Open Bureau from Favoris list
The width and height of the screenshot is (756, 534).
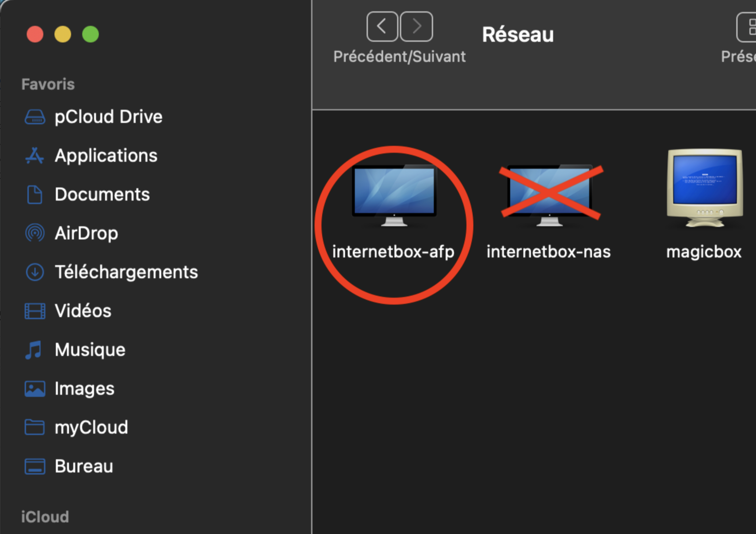[x=83, y=466]
